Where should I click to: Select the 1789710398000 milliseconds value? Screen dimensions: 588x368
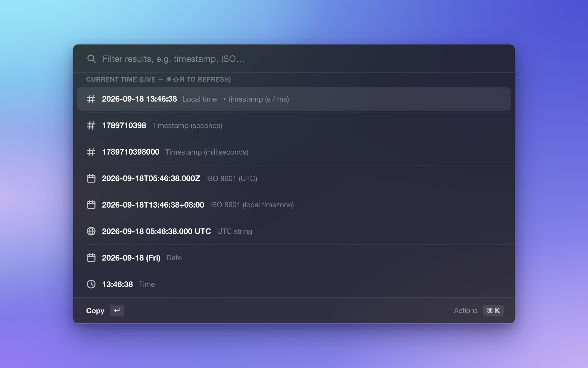point(131,152)
